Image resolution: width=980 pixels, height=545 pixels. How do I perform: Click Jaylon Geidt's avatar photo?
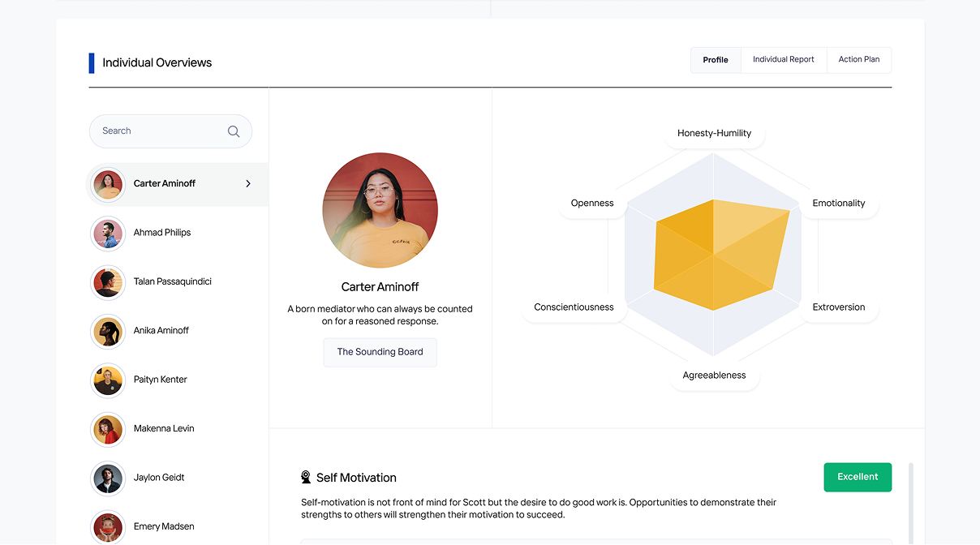(x=107, y=478)
